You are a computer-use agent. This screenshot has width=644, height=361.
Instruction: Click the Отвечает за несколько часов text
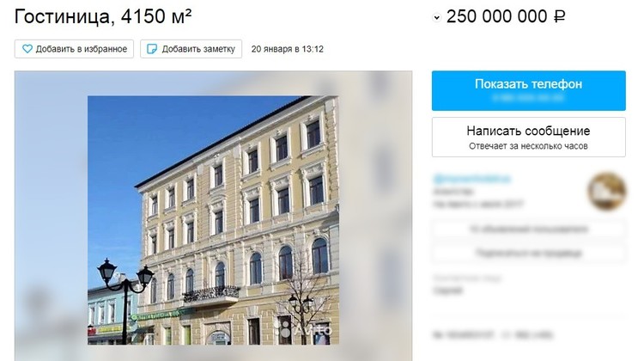click(528, 146)
